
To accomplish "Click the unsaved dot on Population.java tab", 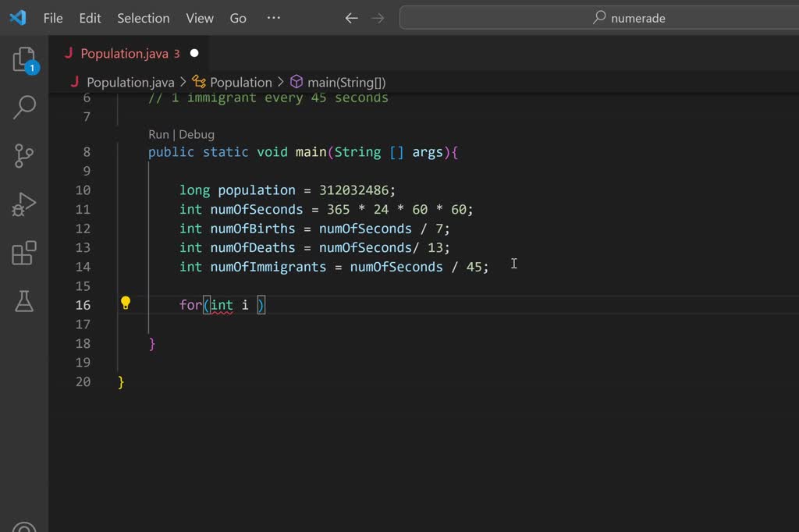I will tap(194, 54).
